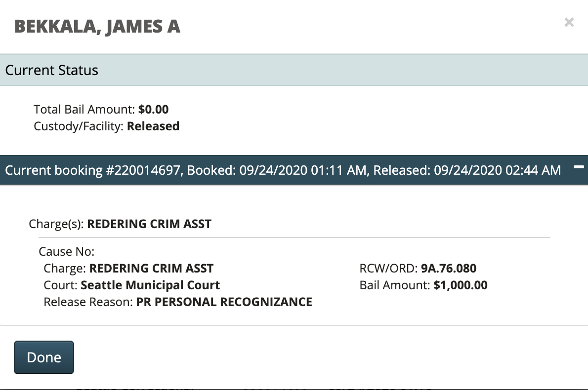Click the Release Reason label
This screenshot has height=390, width=588.
pos(88,302)
